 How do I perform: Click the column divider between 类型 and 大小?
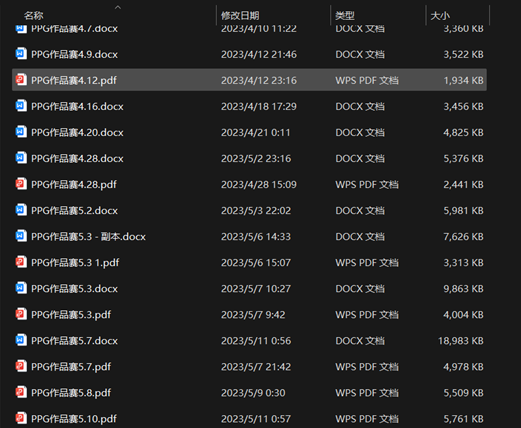(426, 15)
